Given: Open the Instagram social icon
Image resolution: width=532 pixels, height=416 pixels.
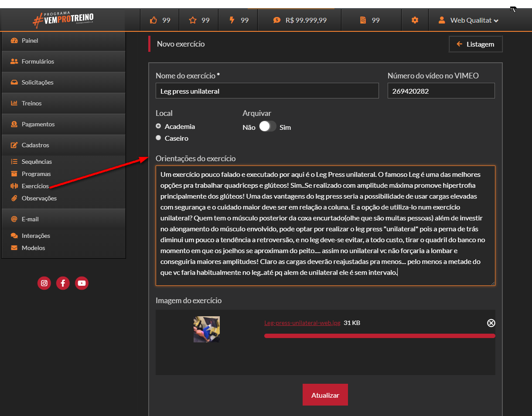Looking at the screenshot, I should point(44,283).
